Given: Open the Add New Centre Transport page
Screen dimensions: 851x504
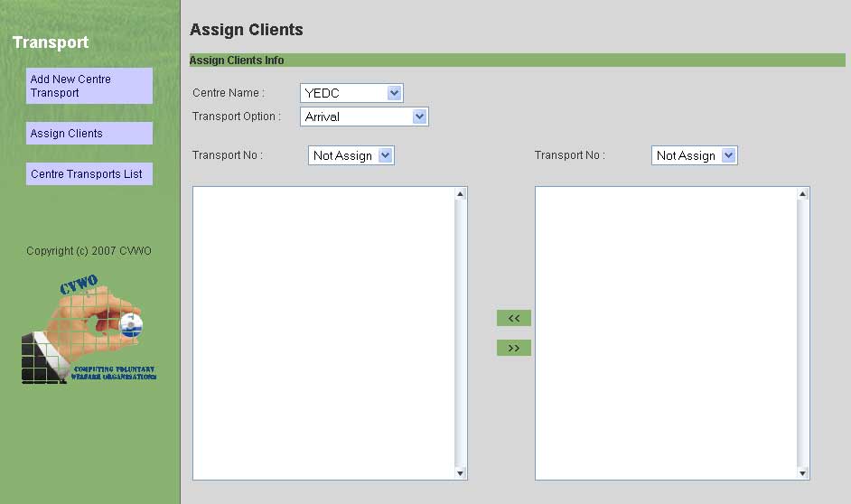Looking at the screenshot, I should (89, 86).
